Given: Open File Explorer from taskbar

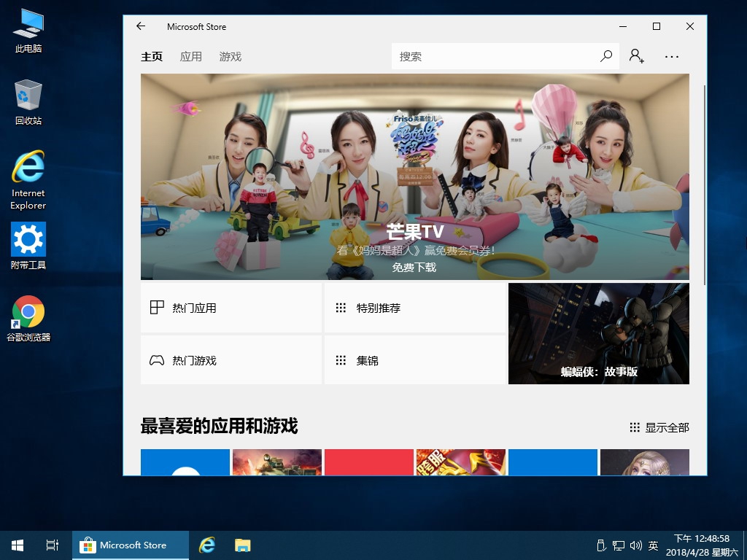Looking at the screenshot, I should click(242, 545).
